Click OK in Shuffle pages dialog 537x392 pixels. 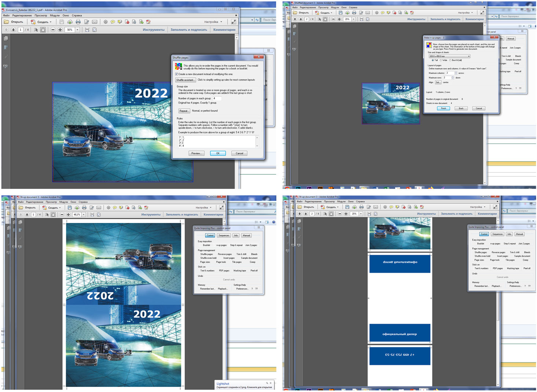[218, 153]
